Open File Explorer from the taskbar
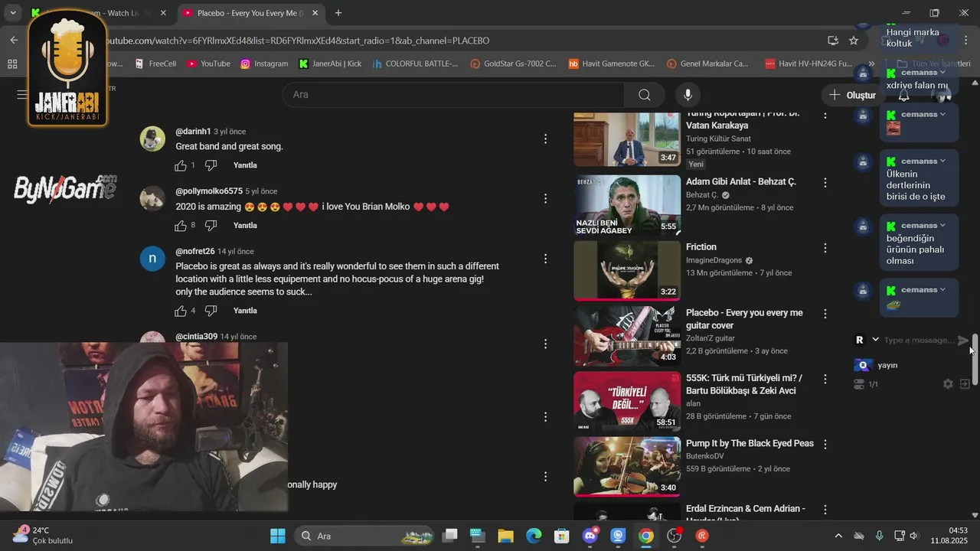 [x=505, y=536]
